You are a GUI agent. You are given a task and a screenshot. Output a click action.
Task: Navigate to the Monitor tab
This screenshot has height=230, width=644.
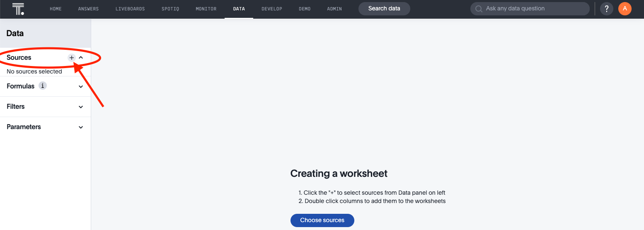[x=206, y=9]
